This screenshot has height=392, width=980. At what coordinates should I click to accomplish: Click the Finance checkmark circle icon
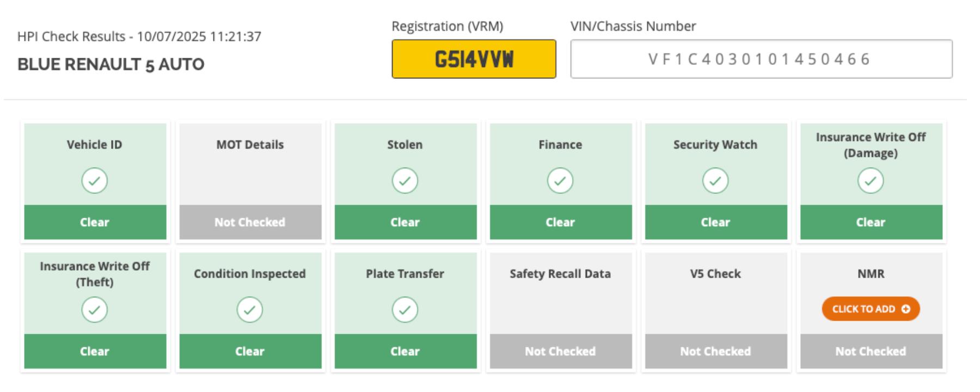tap(560, 181)
